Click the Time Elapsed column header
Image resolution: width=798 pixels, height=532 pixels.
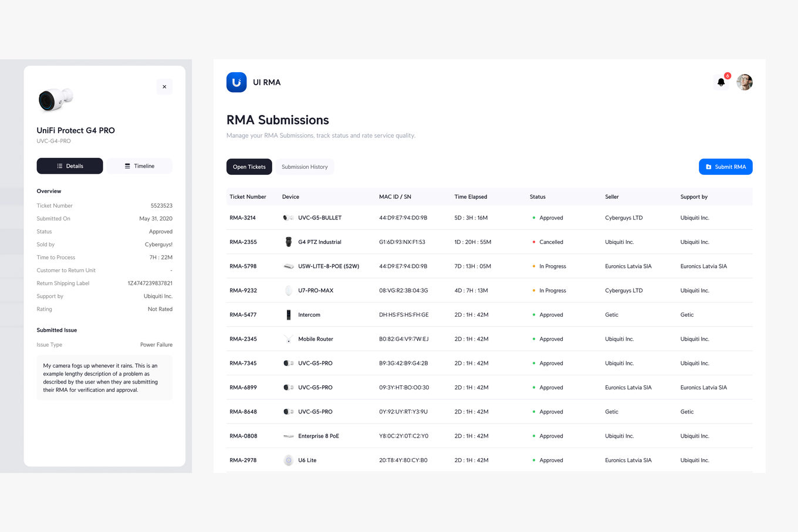[x=471, y=197]
